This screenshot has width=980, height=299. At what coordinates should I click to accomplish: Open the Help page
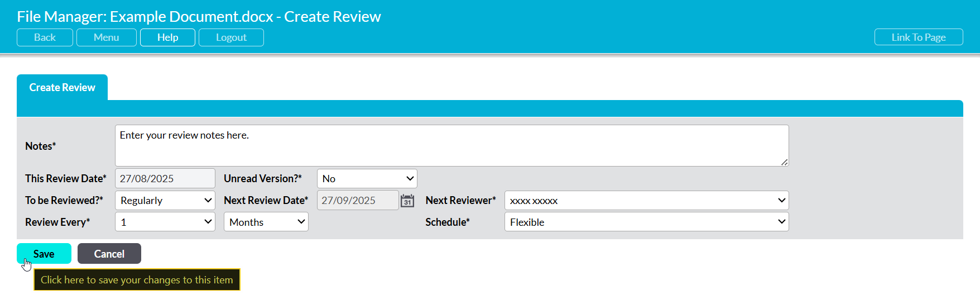coord(167,37)
